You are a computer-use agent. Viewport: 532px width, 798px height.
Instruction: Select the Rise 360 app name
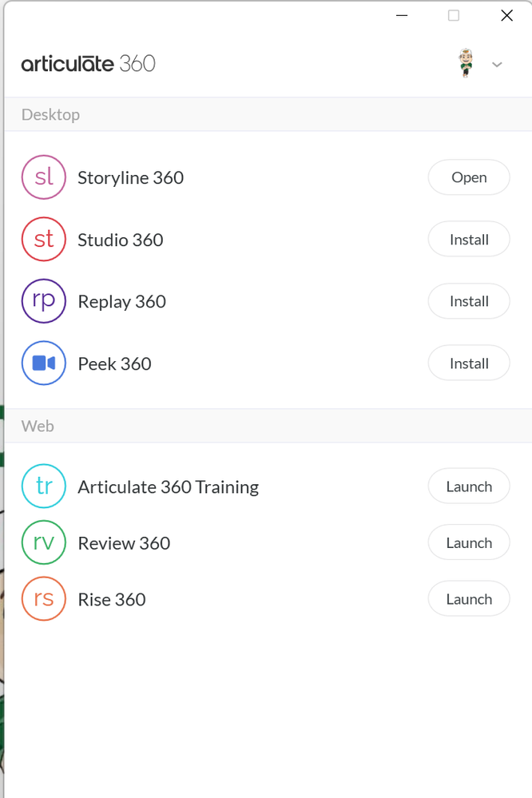(111, 599)
